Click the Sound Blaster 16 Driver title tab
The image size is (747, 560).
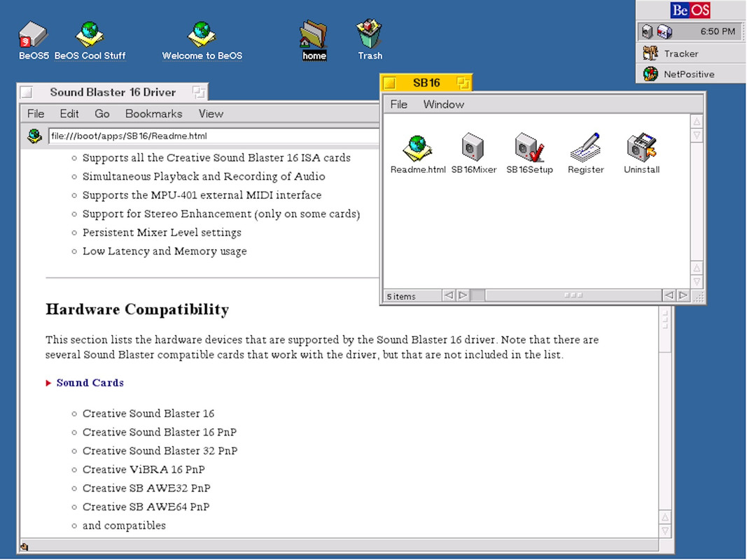pyautogui.click(x=113, y=92)
